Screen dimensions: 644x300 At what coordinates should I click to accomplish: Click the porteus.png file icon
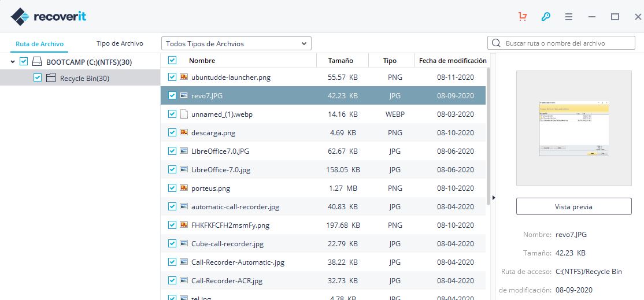(x=184, y=188)
